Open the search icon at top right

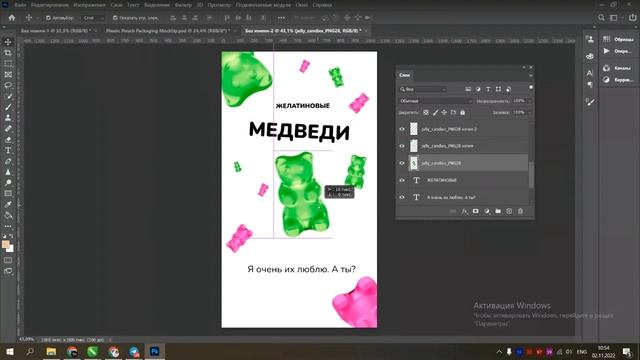coord(601,18)
